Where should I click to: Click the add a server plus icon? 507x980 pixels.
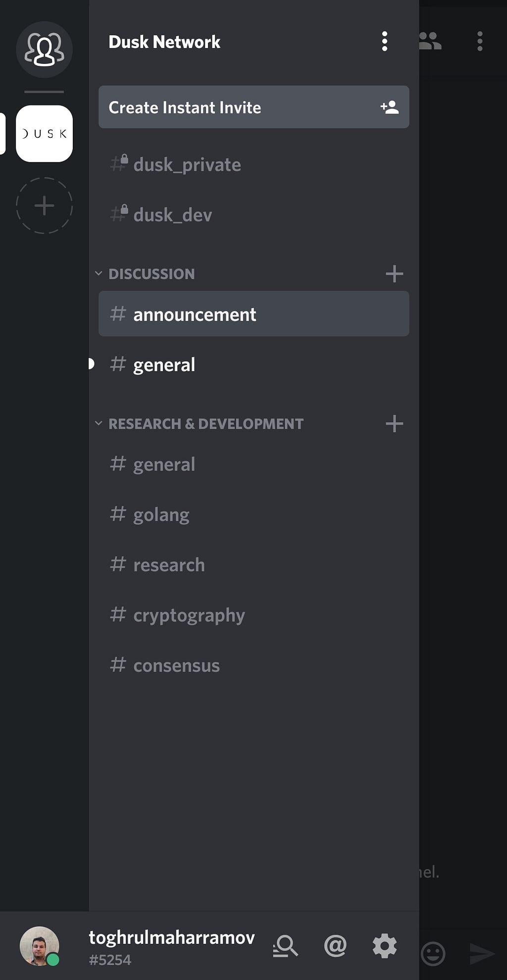tap(44, 206)
